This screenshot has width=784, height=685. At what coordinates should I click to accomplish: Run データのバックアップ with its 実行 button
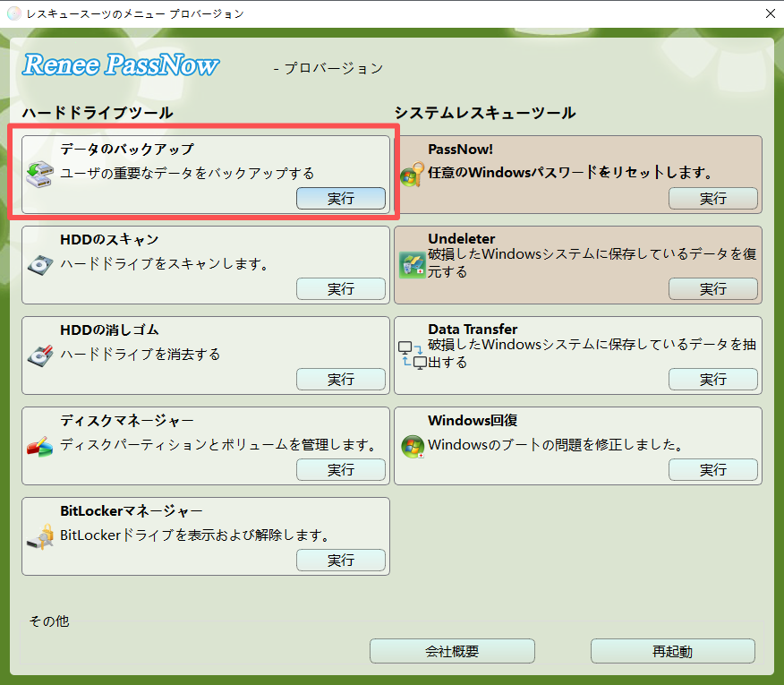(341, 198)
